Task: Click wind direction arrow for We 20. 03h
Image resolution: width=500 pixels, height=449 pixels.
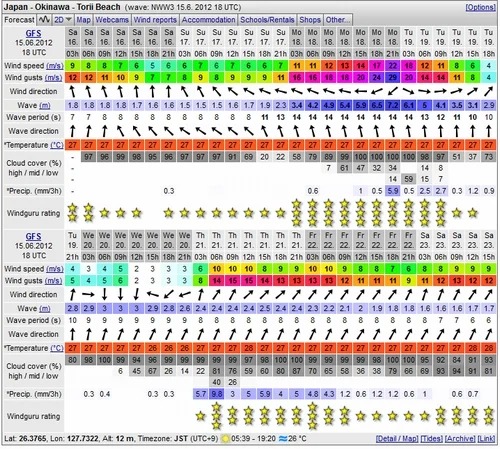Action: (88, 294)
